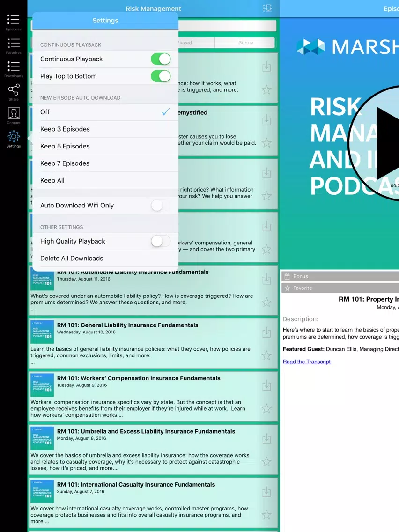Open the Read the Transcript link
The width and height of the screenshot is (399, 532).
pos(306,362)
